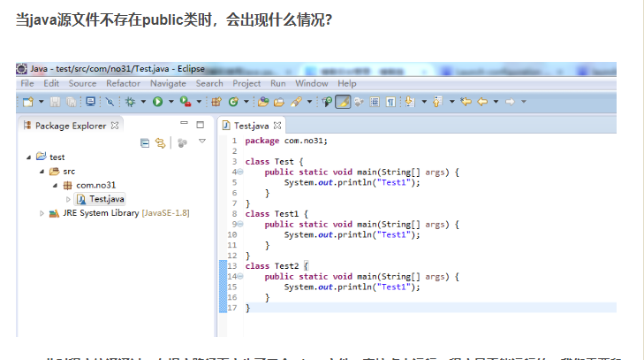644x360 pixels.
Task: Click the Forward navigation arrow
Action: (x=510, y=102)
